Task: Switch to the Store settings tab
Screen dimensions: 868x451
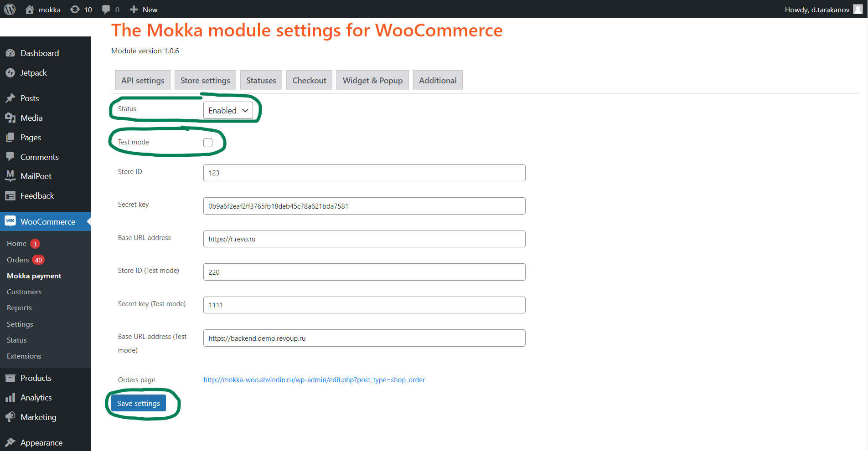Action: pyautogui.click(x=205, y=80)
